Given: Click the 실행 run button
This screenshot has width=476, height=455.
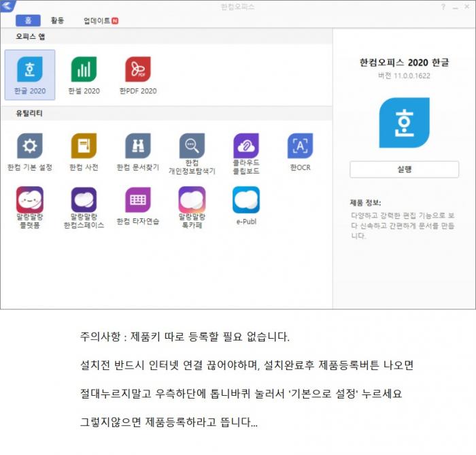Looking at the screenshot, I should pyautogui.click(x=405, y=169).
